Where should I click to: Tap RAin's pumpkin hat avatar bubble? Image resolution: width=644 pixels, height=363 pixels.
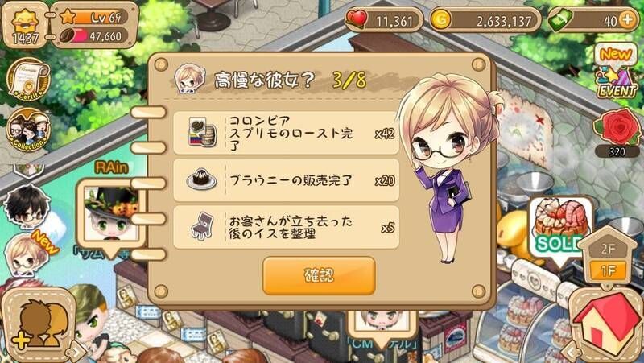pyautogui.click(x=111, y=215)
